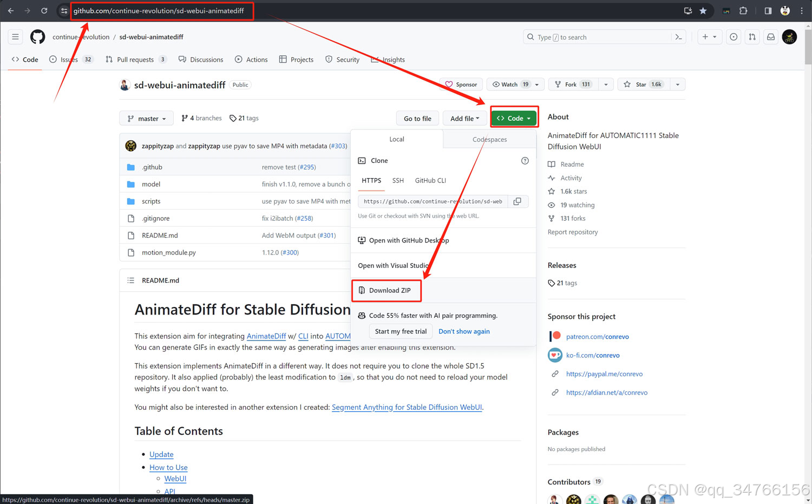Open README outline list icon

(130, 280)
